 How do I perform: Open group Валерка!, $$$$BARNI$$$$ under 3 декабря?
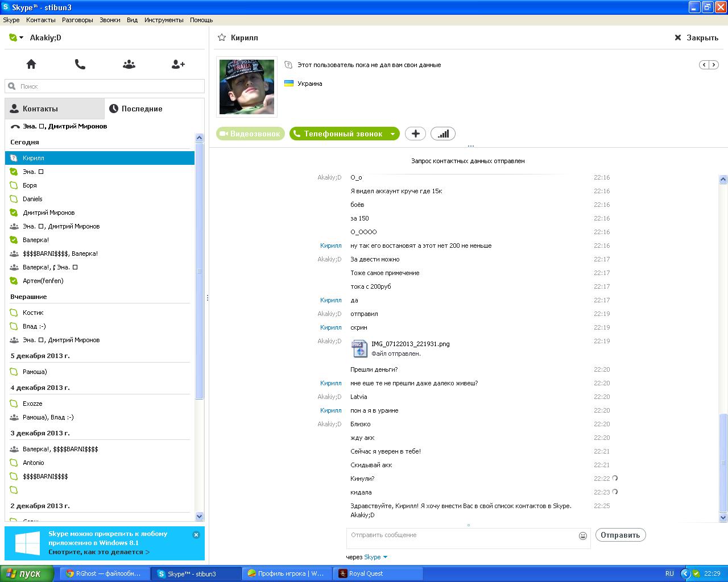pyautogui.click(x=100, y=449)
